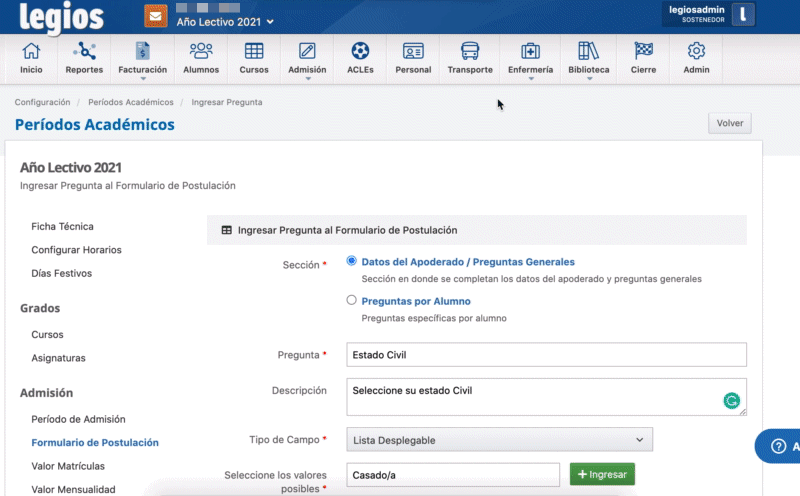Select Datos del Apoderado radio button
800x496 pixels.
[x=351, y=261]
